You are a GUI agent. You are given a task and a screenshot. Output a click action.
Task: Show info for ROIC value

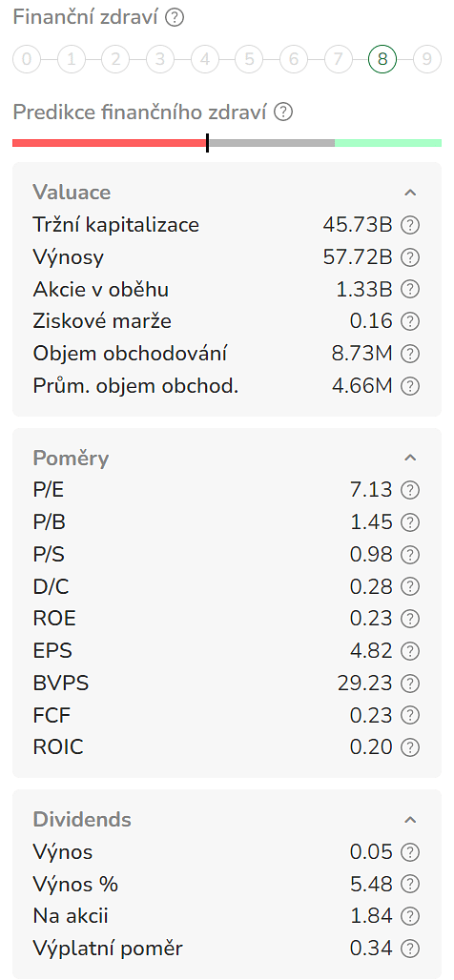(409, 746)
